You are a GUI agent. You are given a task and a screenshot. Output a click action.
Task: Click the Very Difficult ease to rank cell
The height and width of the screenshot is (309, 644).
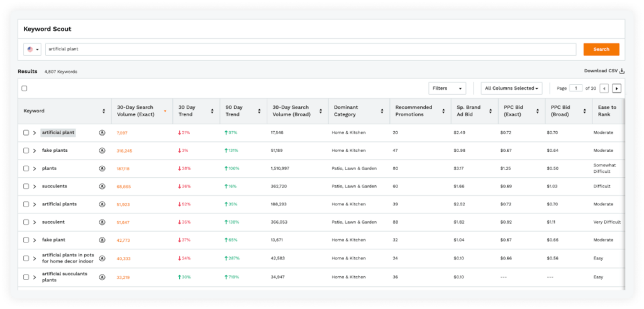click(607, 222)
